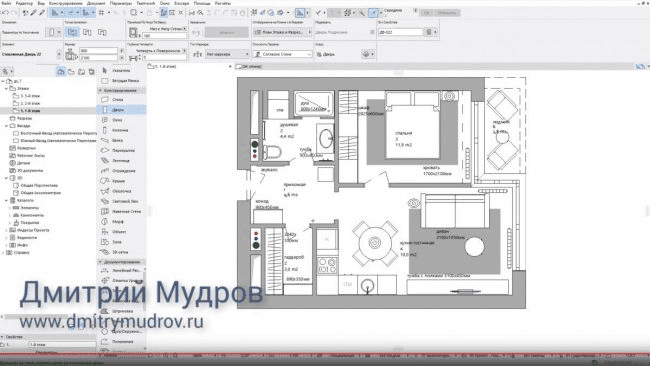Select the Window (Окно) tool
Viewport: 650px width, 366px height.
pos(121,120)
